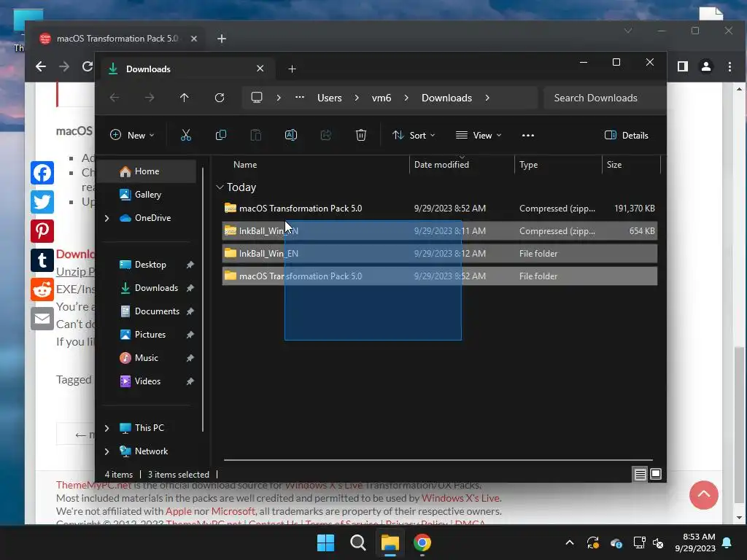Screen dimensions: 747x560
Task: Open breadcrumb chevron after Downloads
Action: [487, 98]
